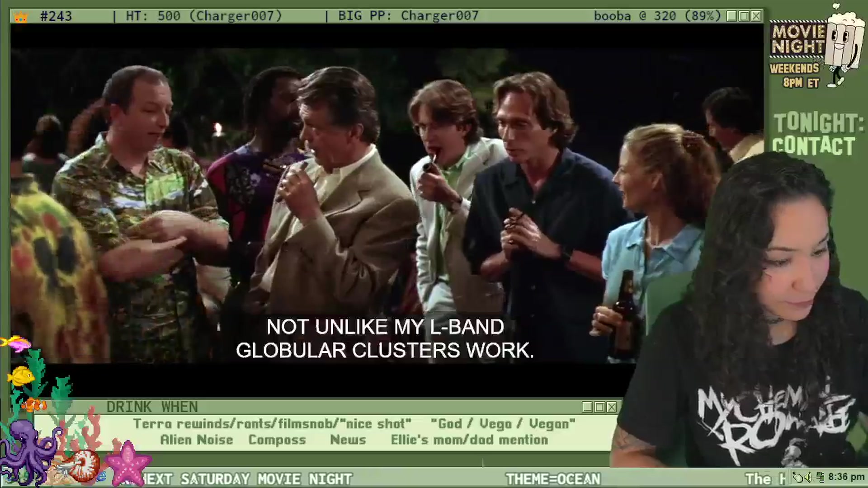Select the "News" drink rule
868x488 pixels.
click(x=348, y=440)
